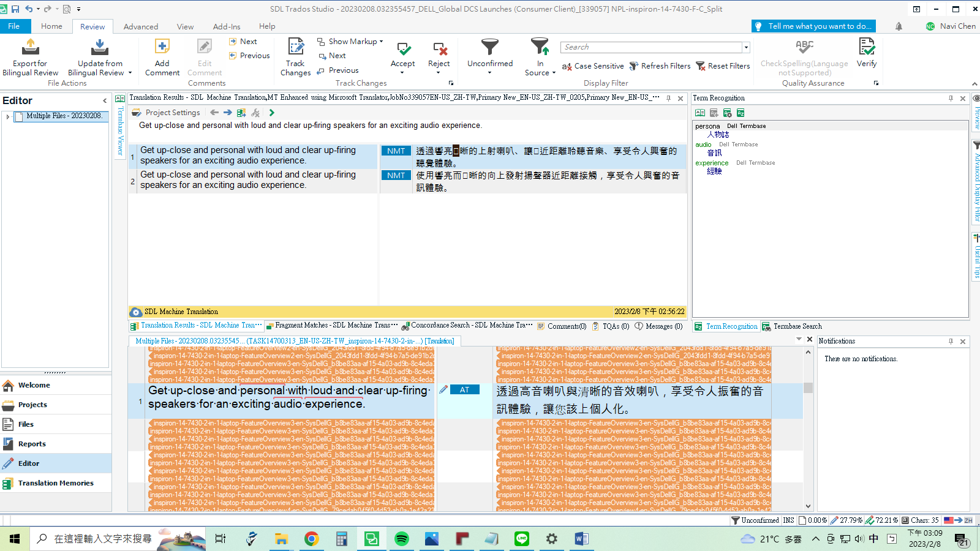The height and width of the screenshot is (551, 980).
Task: Click the first Term Recognition view icon
Action: click(x=700, y=113)
